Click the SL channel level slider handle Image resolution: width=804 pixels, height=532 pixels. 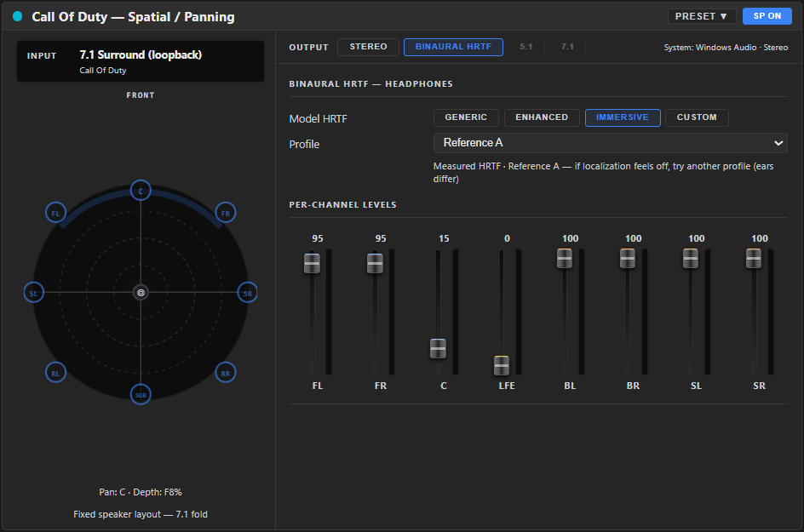691,258
